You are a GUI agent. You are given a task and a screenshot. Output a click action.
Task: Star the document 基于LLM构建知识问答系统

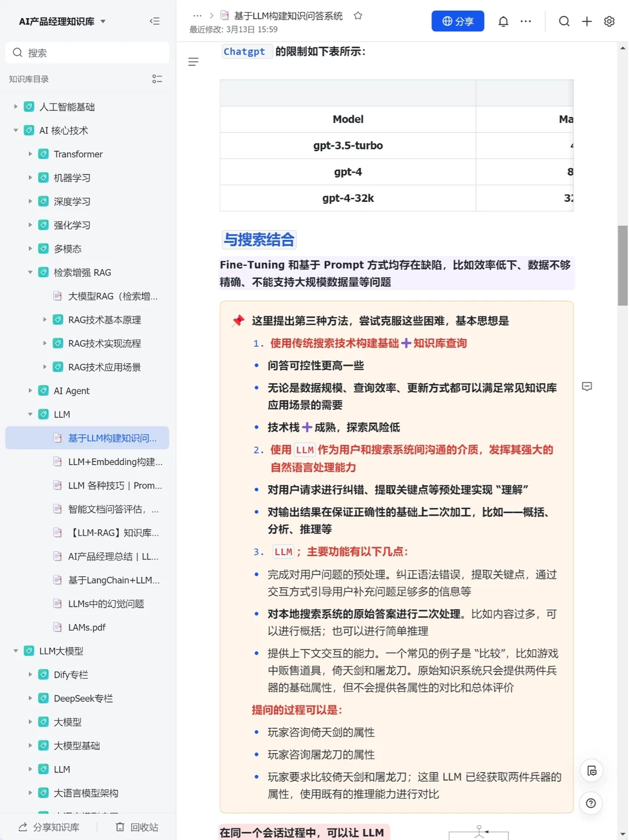[358, 16]
